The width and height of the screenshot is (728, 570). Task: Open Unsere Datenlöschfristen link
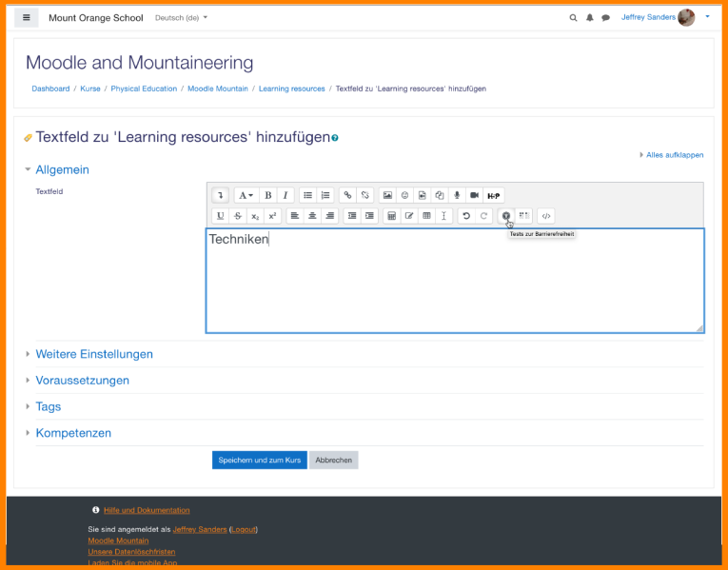(132, 552)
